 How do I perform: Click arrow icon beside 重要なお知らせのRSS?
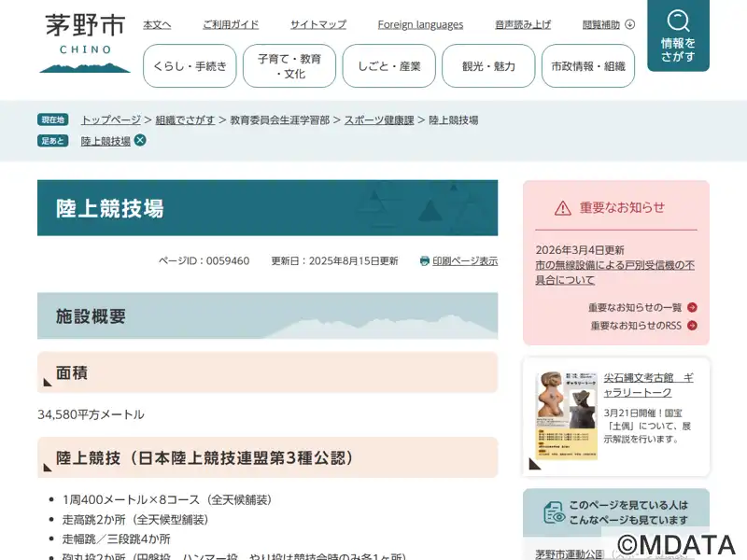click(x=692, y=326)
